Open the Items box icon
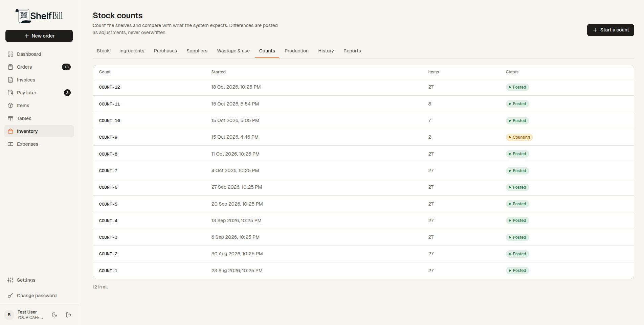 [x=10, y=106]
